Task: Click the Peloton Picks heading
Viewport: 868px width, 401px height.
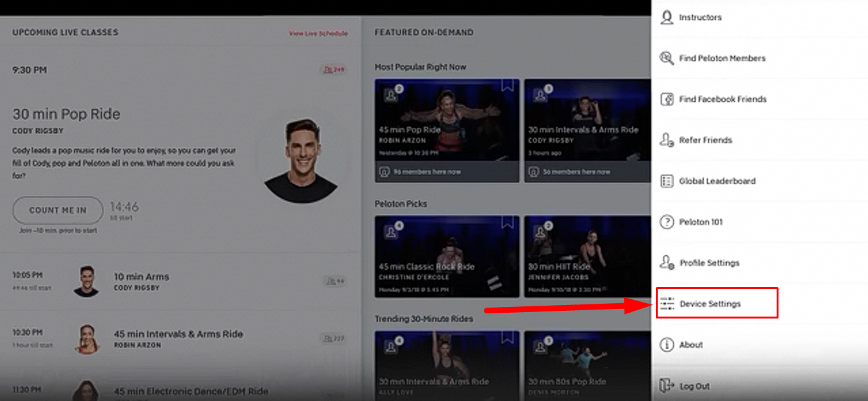Action: (401, 204)
